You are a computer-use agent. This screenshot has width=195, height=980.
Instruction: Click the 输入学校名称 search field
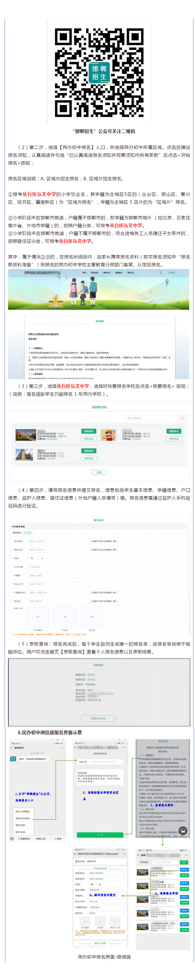pyautogui.click(x=151, y=418)
